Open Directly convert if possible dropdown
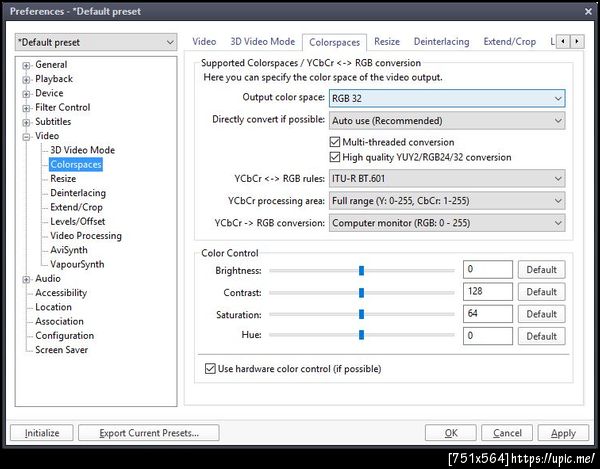 447,121
